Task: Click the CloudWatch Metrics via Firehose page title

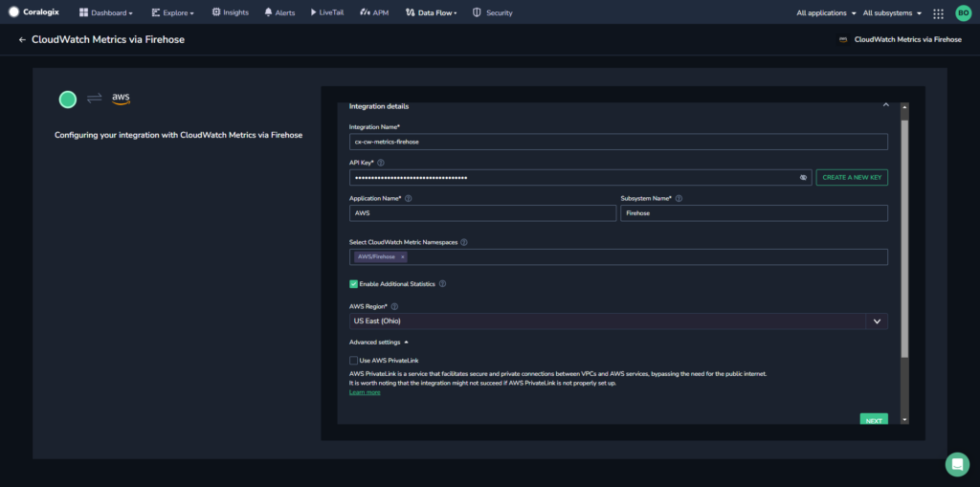Action: coord(108,39)
